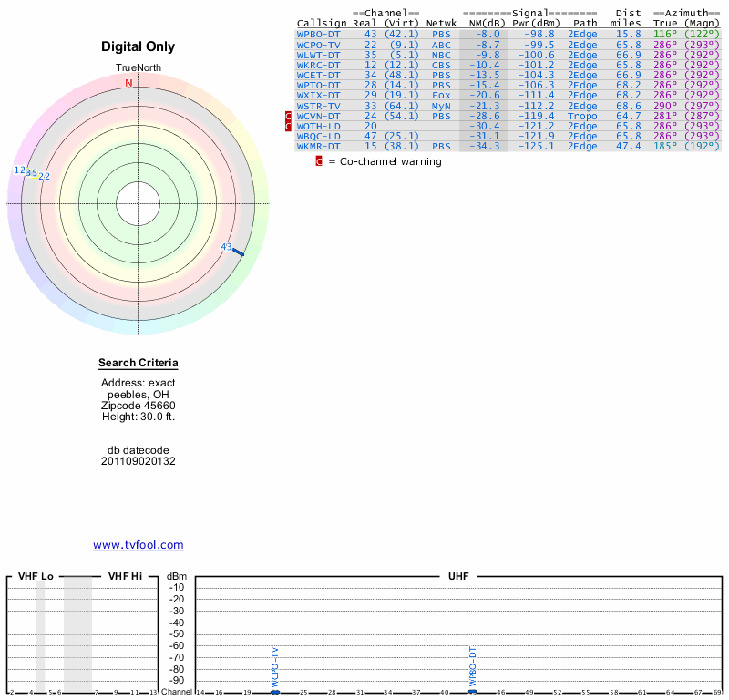The width and height of the screenshot is (729, 700).
Task: Click the Search Criteria heading
Action: 139,364
